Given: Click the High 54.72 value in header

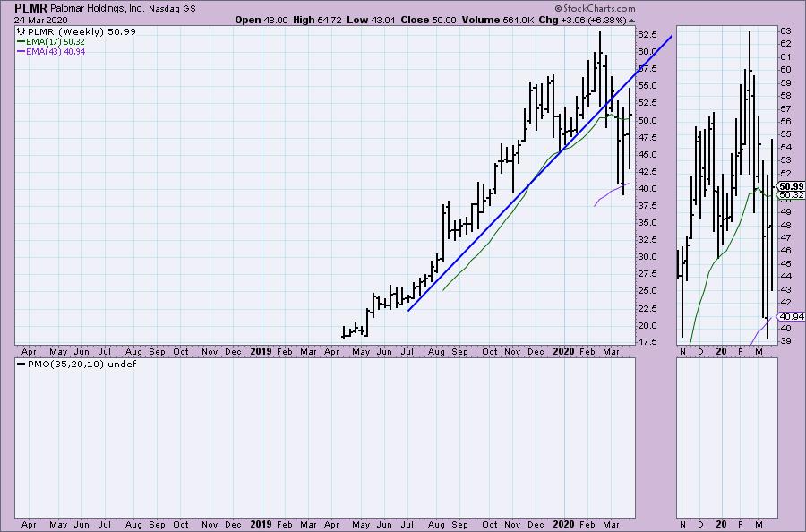Looking at the screenshot, I should click(317, 20).
